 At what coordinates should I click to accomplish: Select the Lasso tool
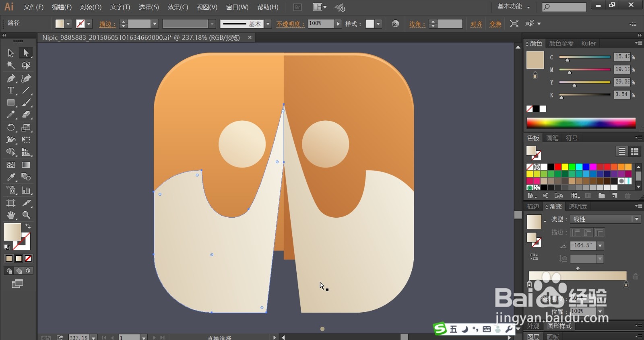[x=26, y=65]
